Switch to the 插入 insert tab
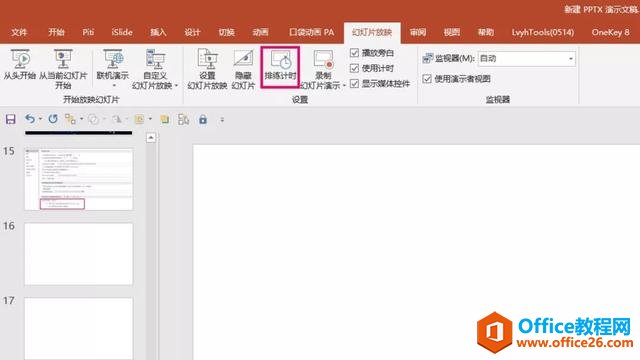The width and height of the screenshot is (640, 360). click(158, 32)
